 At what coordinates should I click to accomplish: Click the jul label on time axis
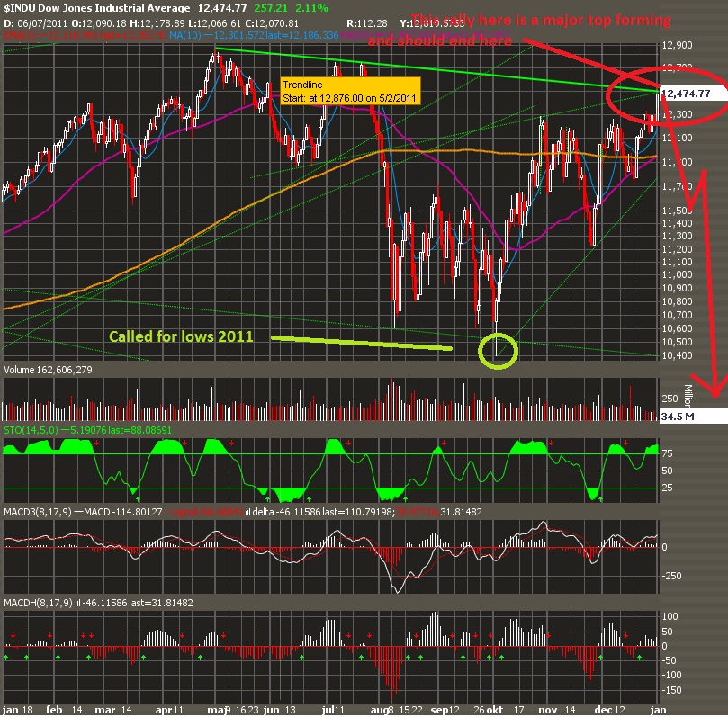327,710
